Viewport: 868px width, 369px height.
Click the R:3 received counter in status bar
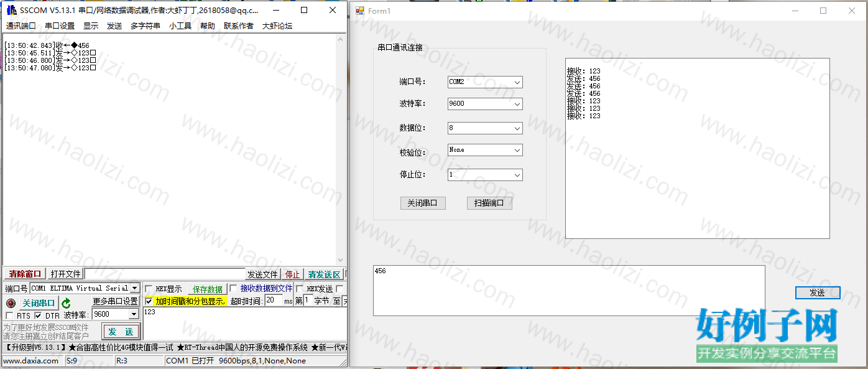[x=139, y=361]
